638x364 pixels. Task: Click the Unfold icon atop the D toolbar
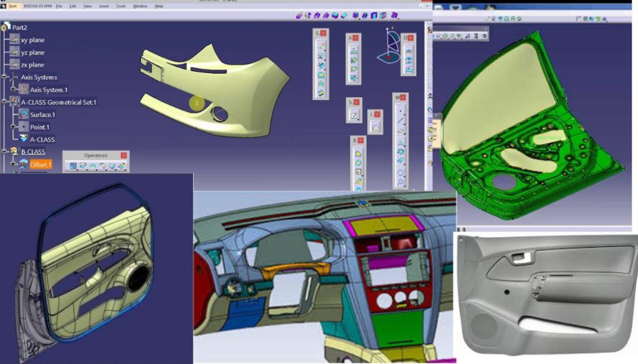(x=409, y=51)
